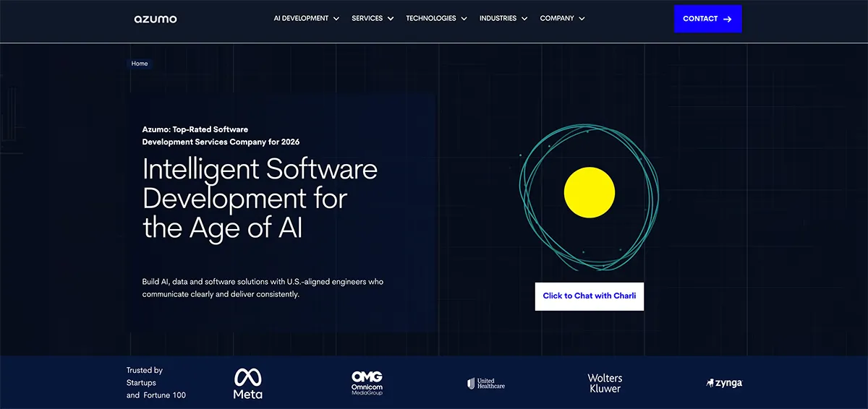The image size is (868, 409).
Task: Click the Wolters Kluwer logo
Action: (x=605, y=384)
